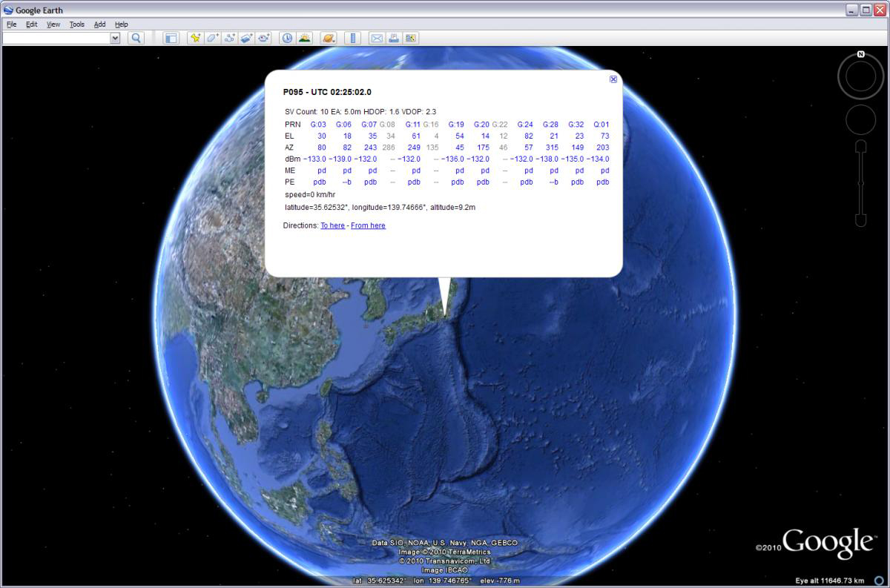Screen dimensions: 890x588
Task: Click the N compass north marker
Action: [861, 54]
